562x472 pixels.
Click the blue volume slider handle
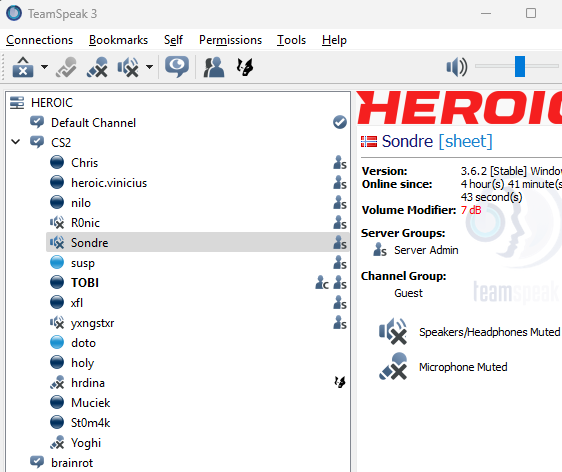(520, 66)
